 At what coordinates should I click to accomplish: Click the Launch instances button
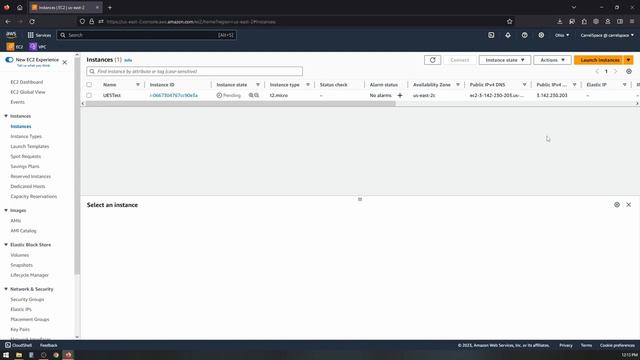(x=599, y=60)
